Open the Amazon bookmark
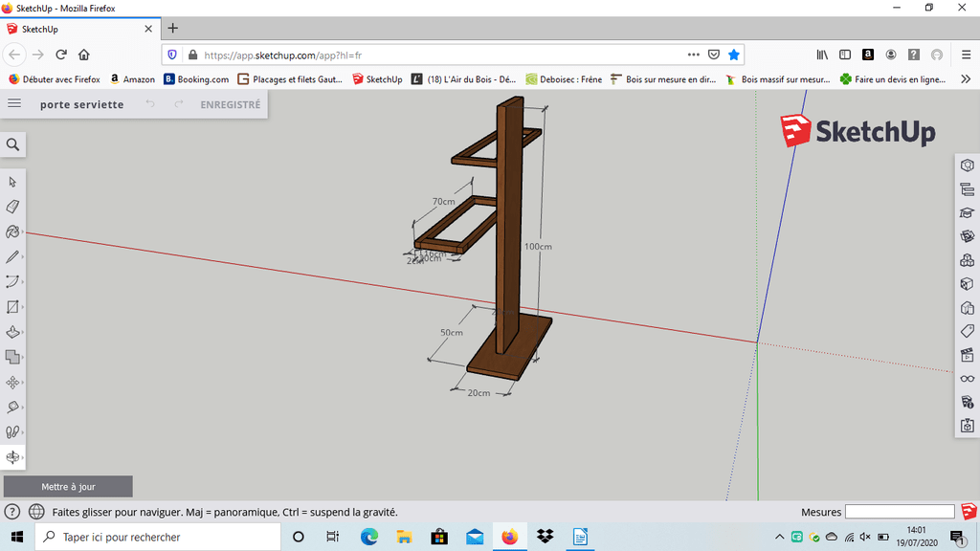 coord(132,79)
